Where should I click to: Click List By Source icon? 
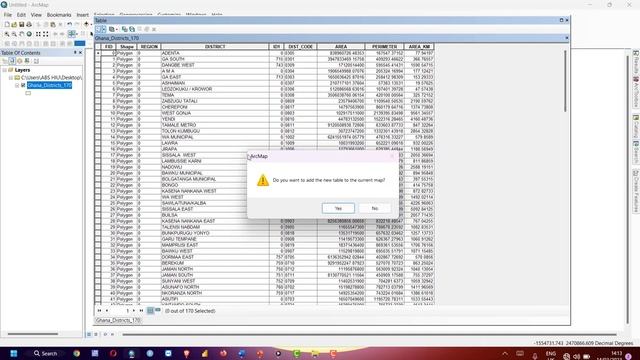[12, 61]
